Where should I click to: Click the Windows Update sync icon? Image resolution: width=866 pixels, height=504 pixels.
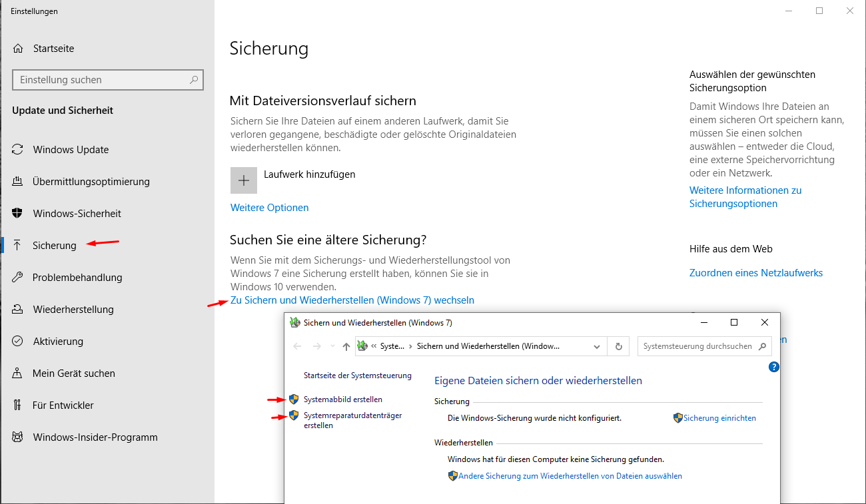(x=18, y=150)
